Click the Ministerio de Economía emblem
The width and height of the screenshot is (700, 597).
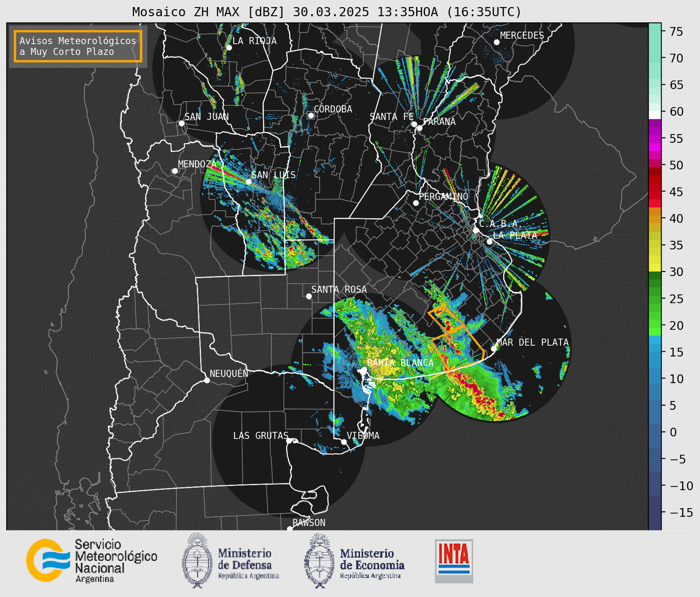coord(320,560)
